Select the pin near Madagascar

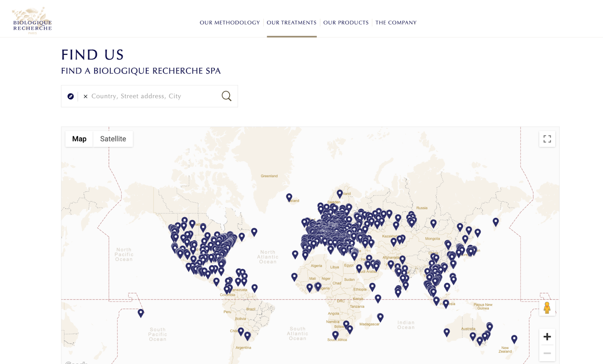coord(380,318)
